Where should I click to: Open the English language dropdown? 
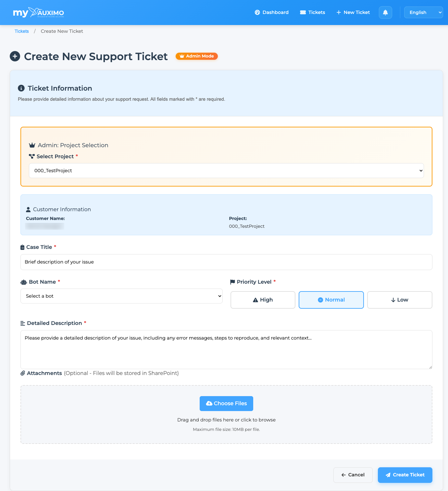(x=423, y=12)
